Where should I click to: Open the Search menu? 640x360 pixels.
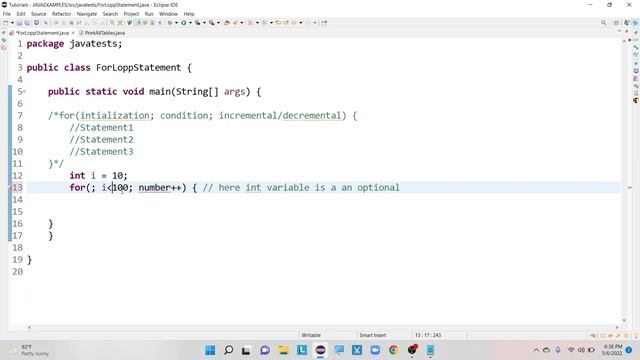point(110,14)
